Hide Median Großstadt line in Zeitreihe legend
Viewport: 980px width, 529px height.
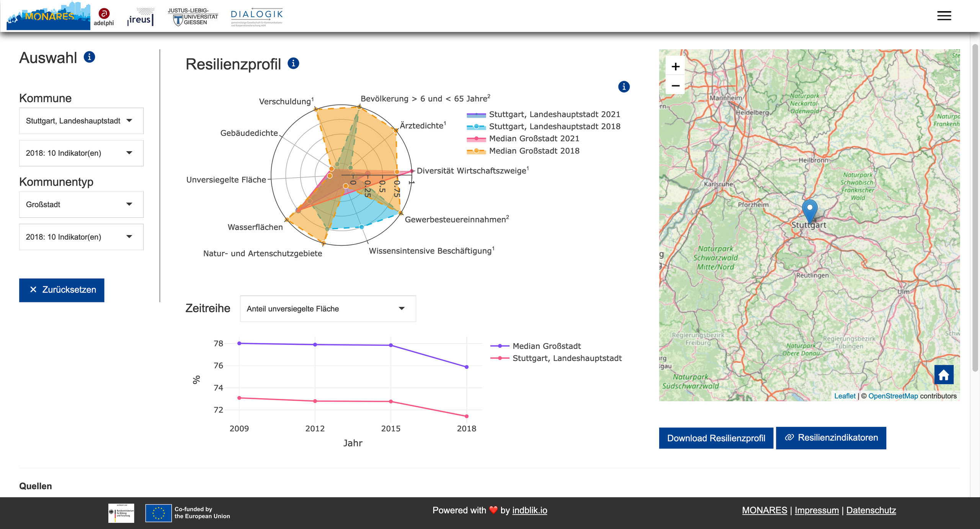click(546, 346)
